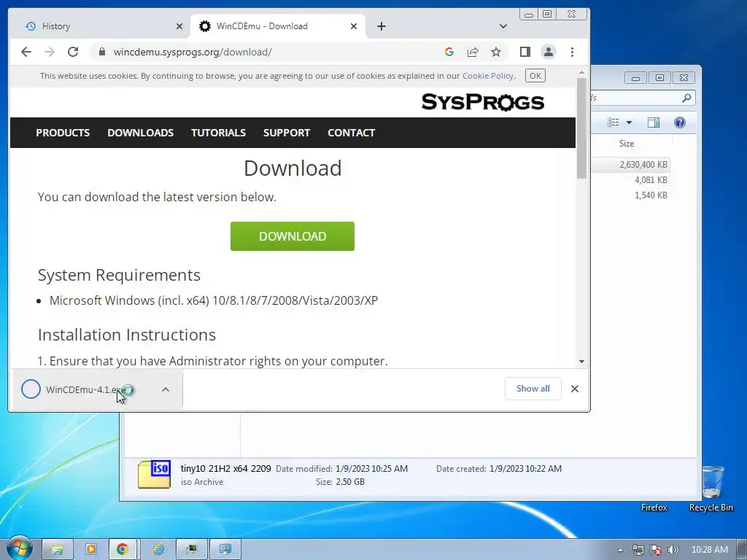Click the date created value 1/9/2023 10:22 AM
747x560 pixels.
525,469
